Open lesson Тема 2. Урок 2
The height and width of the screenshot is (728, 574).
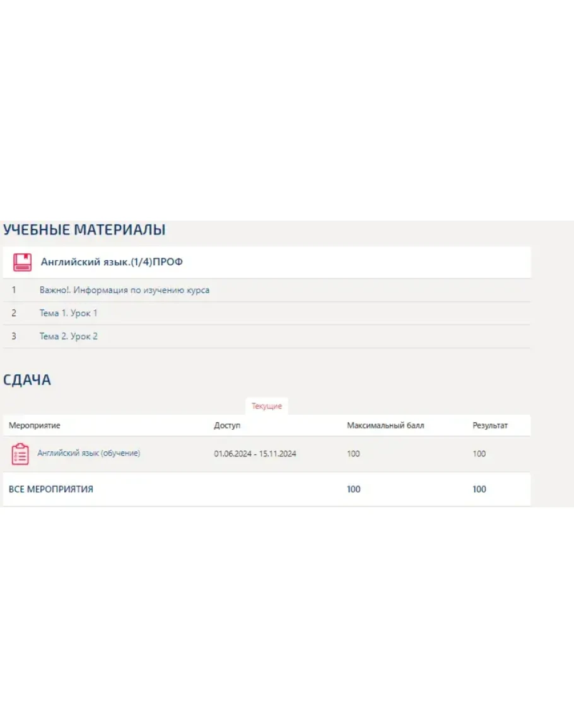point(68,337)
